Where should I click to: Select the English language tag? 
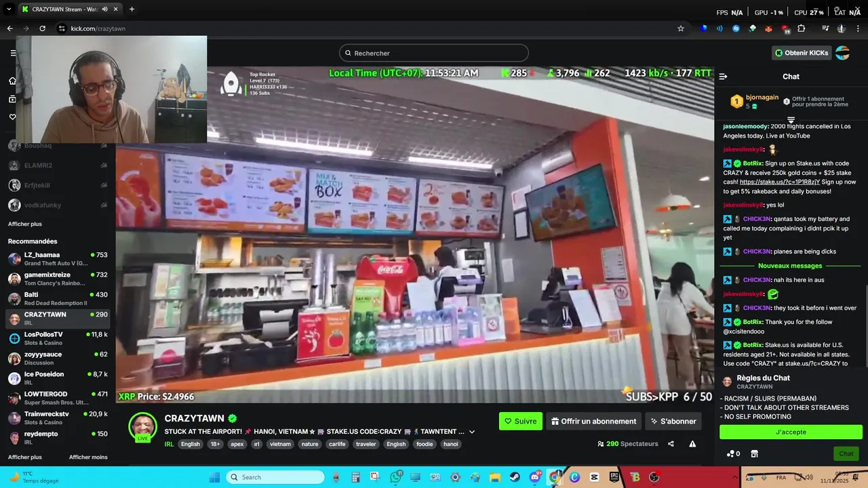point(190,444)
